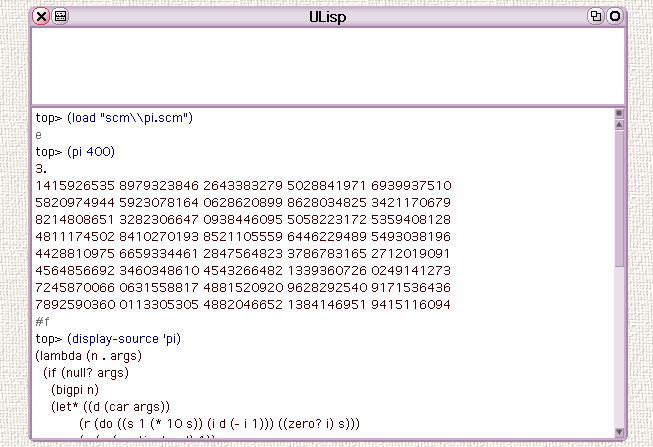Click the vertical scrollbar thumb
The height and width of the screenshot is (447, 653).
click(619, 198)
